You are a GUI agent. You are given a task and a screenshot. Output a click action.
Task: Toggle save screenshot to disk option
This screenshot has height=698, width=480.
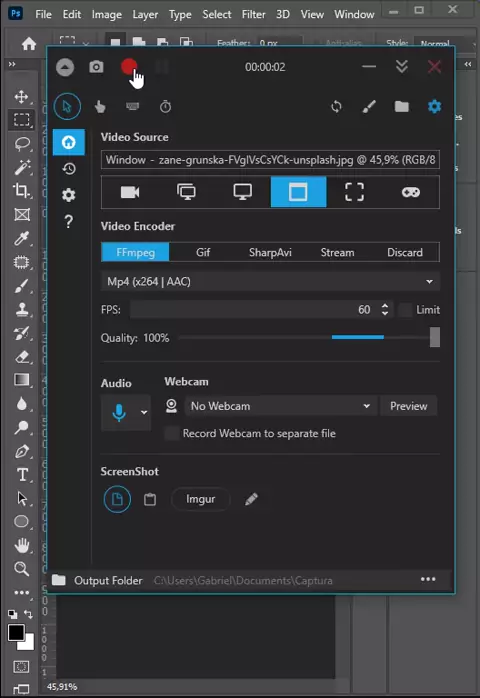tap(117, 499)
